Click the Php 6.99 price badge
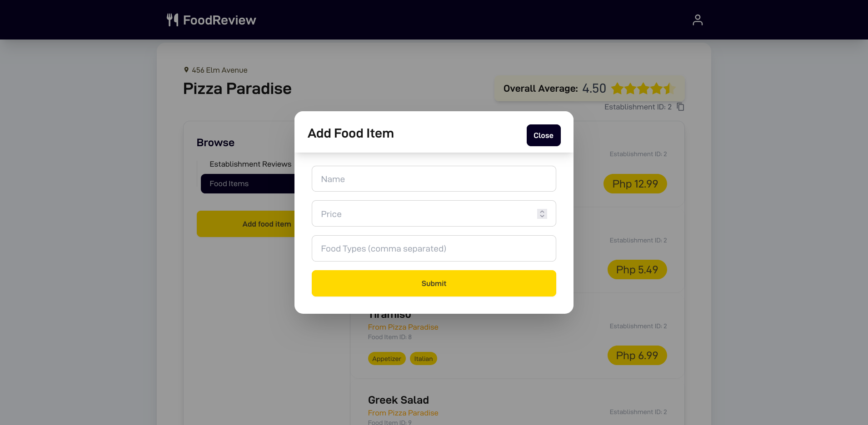868x425 pixels. (x=637, y=355)
